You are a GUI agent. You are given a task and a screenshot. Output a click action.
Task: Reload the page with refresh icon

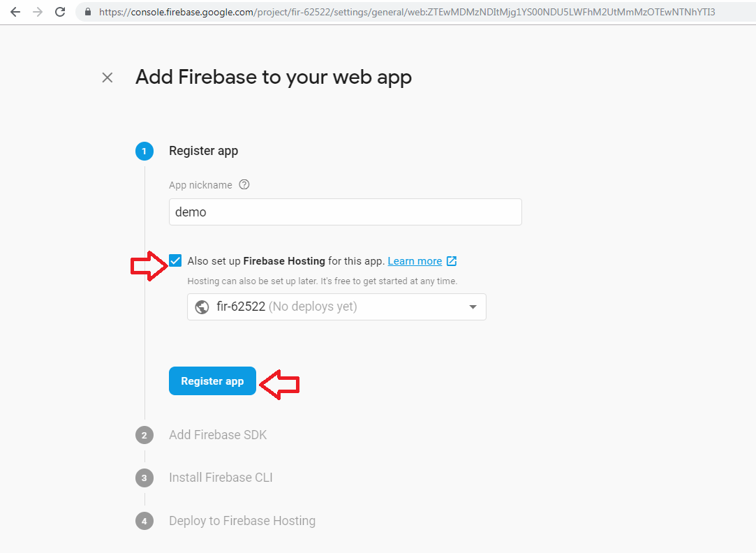(x=60, y=12)
